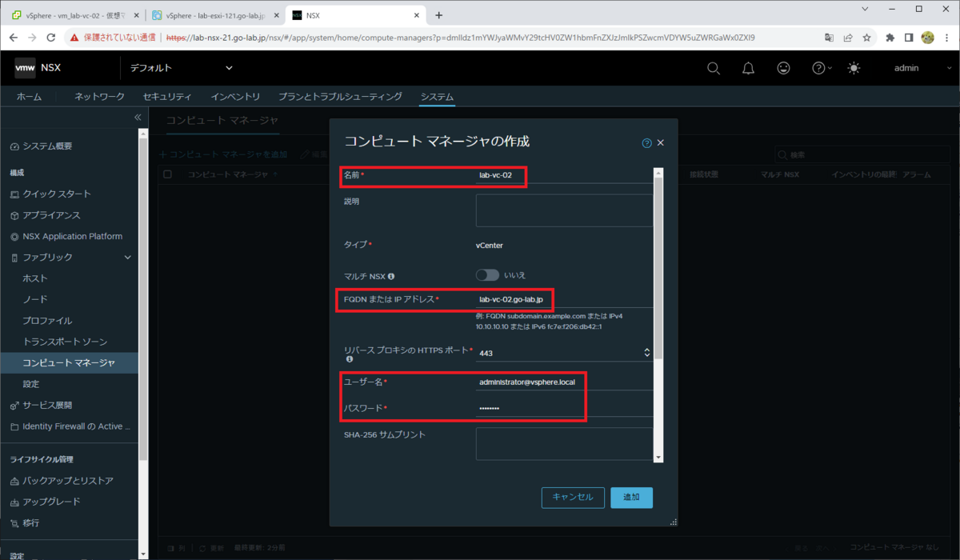Open the ホーム tab
The image size is (960, 560).
click(30, 97)
